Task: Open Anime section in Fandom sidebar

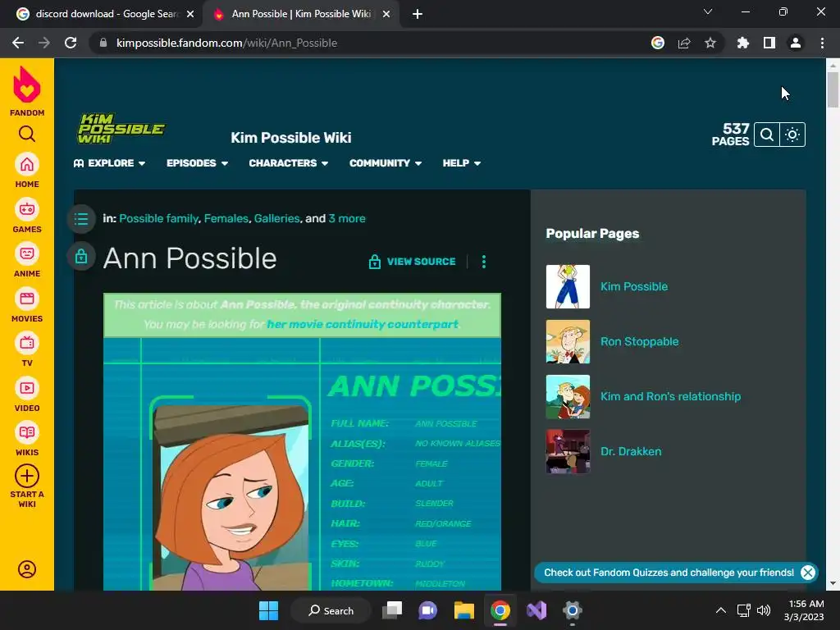Action: [27, 260]
